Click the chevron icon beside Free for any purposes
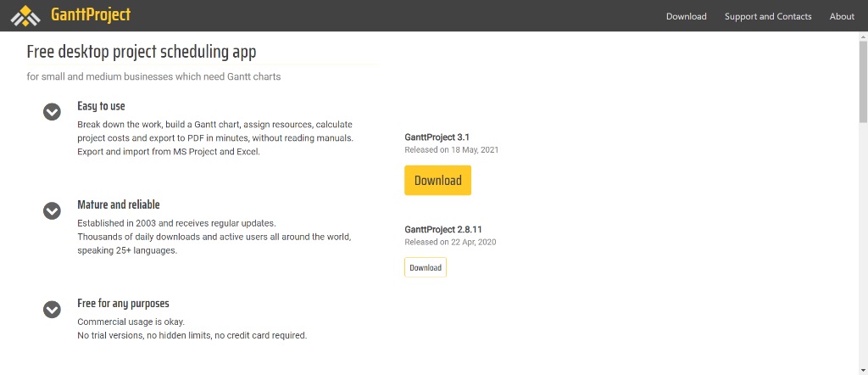Image resolution: width=868 pixels, height=375 pixels. 52,309
